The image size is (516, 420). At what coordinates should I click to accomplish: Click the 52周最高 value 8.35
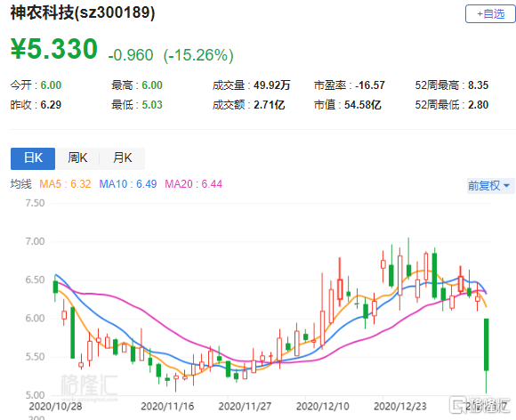tap(478, 85)
